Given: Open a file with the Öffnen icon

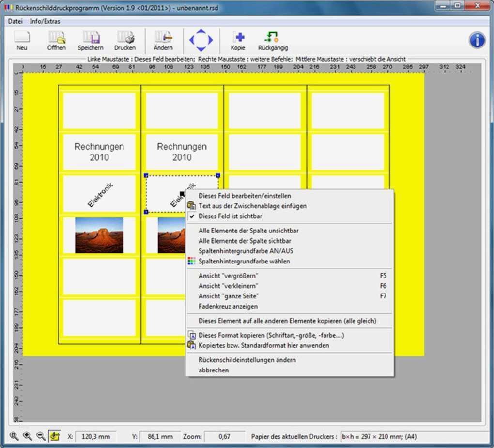Looking at the screenshot, I should (57, 39).
